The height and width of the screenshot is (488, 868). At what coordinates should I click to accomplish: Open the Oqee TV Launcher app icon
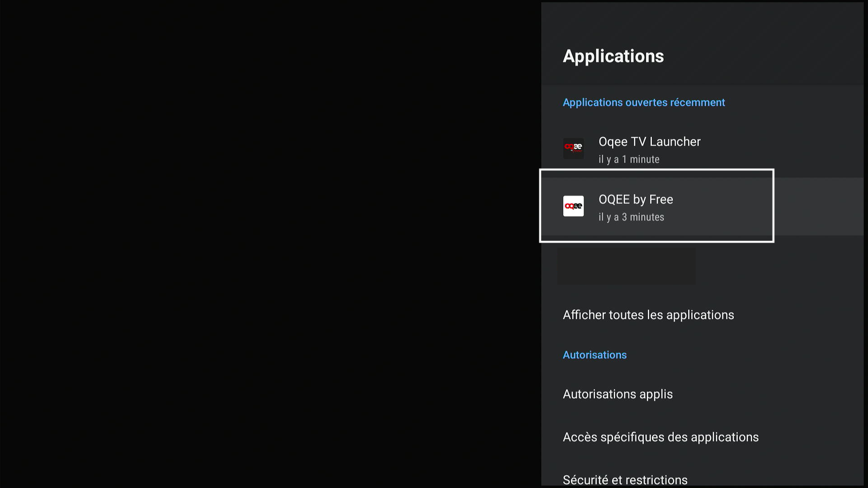coord(573,149)
